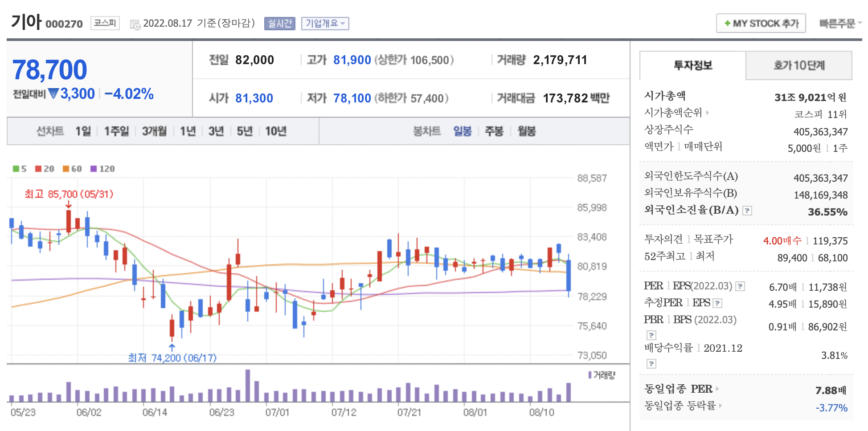The width and height of the screenshot is (868, 431).
Task: Click the 거래대금 value 173,782 백만
Action: pos(576,98)
